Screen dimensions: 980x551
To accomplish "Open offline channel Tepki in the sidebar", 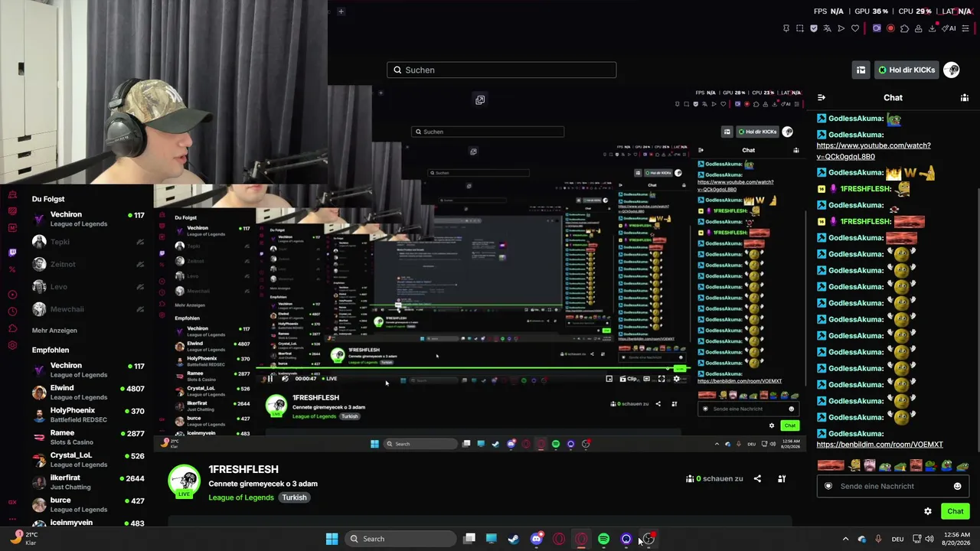I will [87, 242].
